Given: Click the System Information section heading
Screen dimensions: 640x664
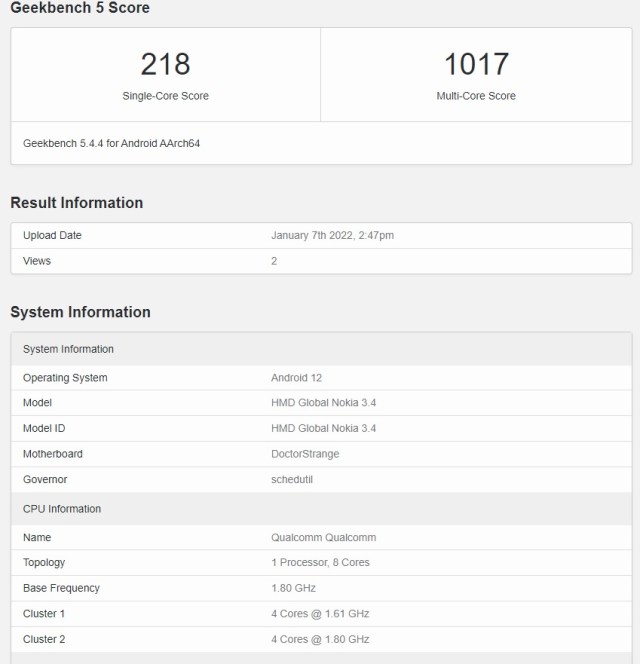Looking at the screenshot, I should pyautogui.click(x=80, y=312).
